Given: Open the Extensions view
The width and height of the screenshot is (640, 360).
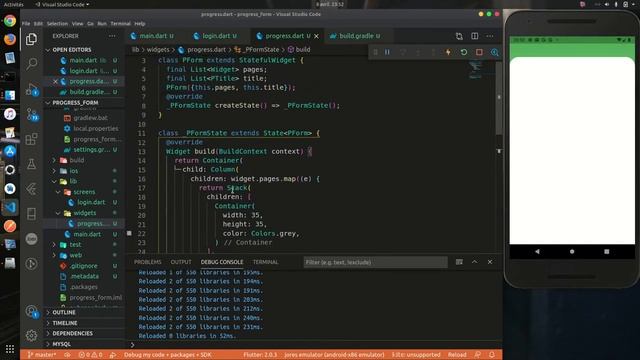Looking at the screenshot, I should [x=31, y=139].
